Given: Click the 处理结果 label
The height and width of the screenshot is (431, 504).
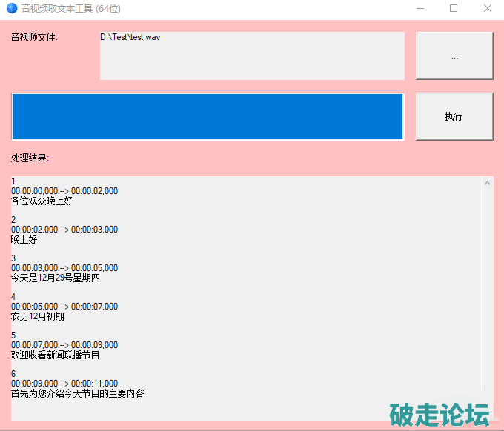Looking at the screenshot, I should [30, 158].
